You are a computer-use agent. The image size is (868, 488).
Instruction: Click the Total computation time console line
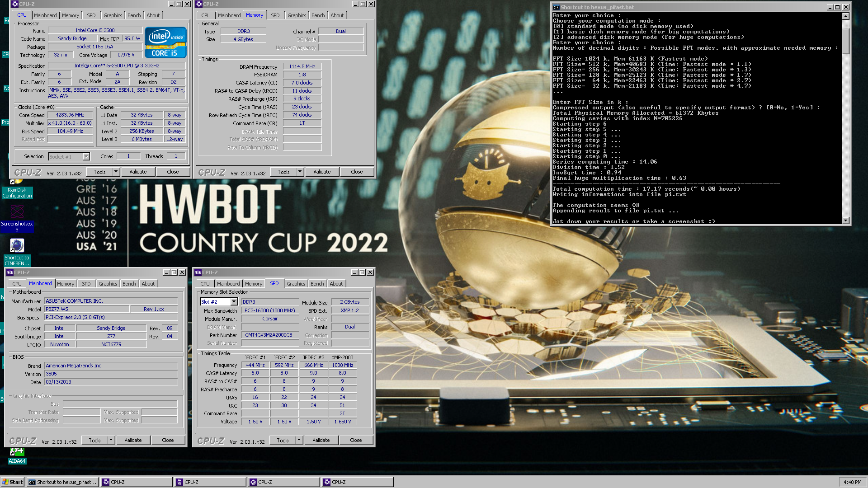(x=646, y=189)
